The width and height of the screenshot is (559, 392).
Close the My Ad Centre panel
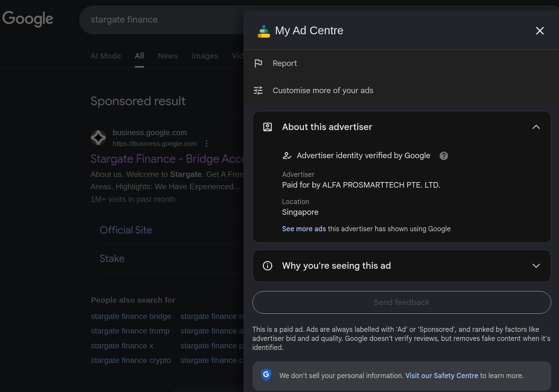tap(540, 31)
